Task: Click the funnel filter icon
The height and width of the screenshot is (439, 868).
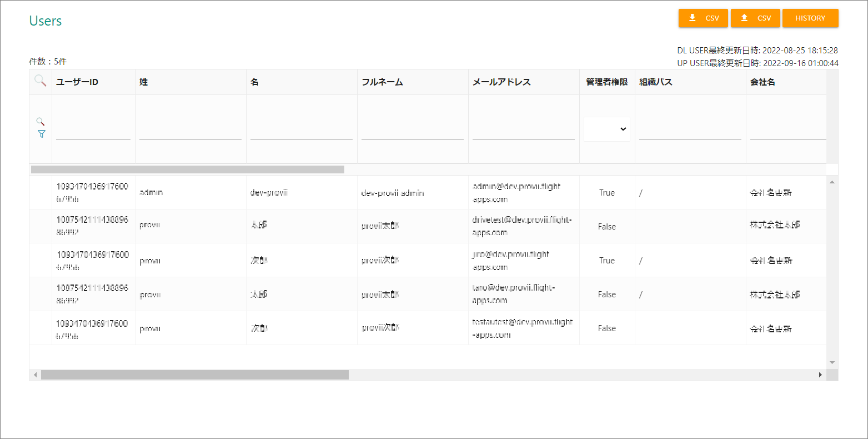Action: coord(41,134)
